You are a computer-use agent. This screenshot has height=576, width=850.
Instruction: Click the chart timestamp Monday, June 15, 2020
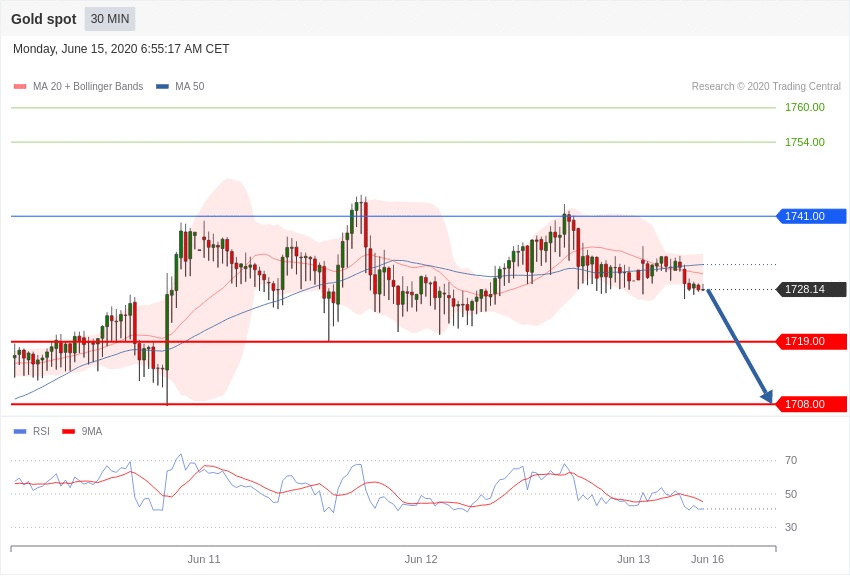121,49
